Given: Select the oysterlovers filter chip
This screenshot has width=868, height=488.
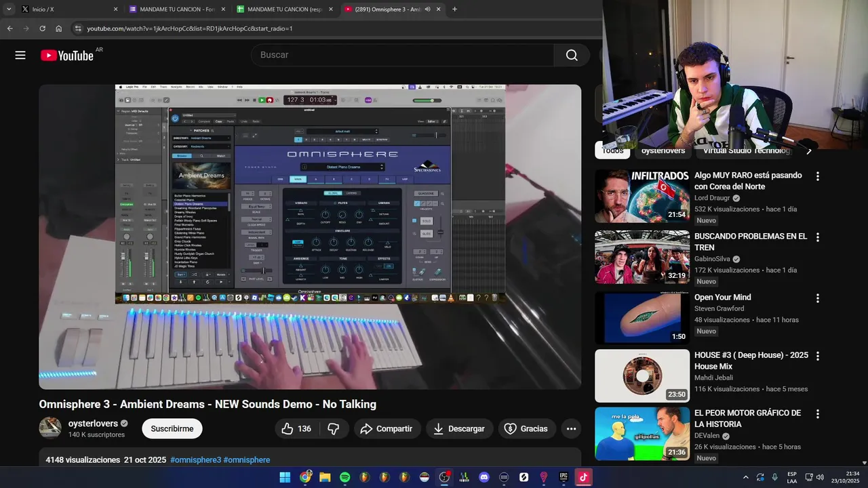Looking at the screenshot, I should pos(663,150).
